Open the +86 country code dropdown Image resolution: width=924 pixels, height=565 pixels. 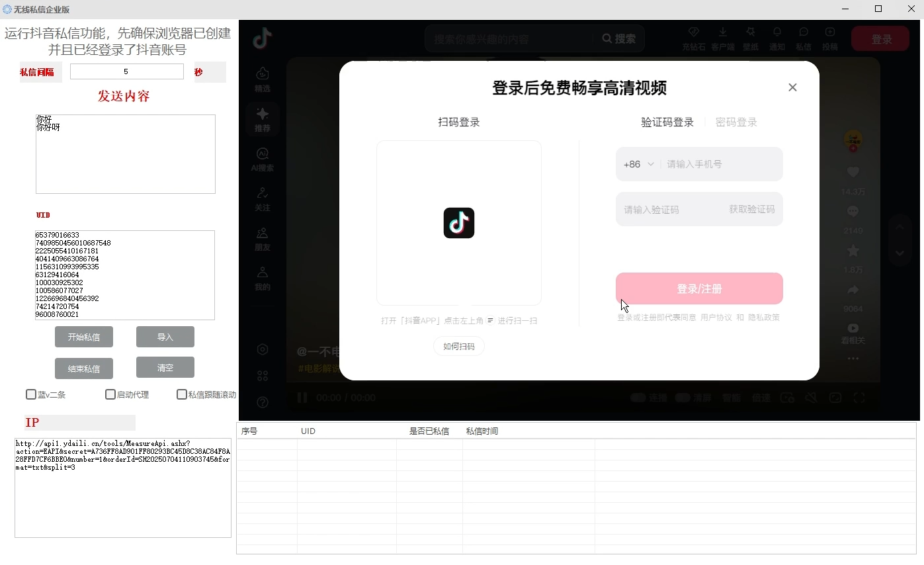[638, 164]
